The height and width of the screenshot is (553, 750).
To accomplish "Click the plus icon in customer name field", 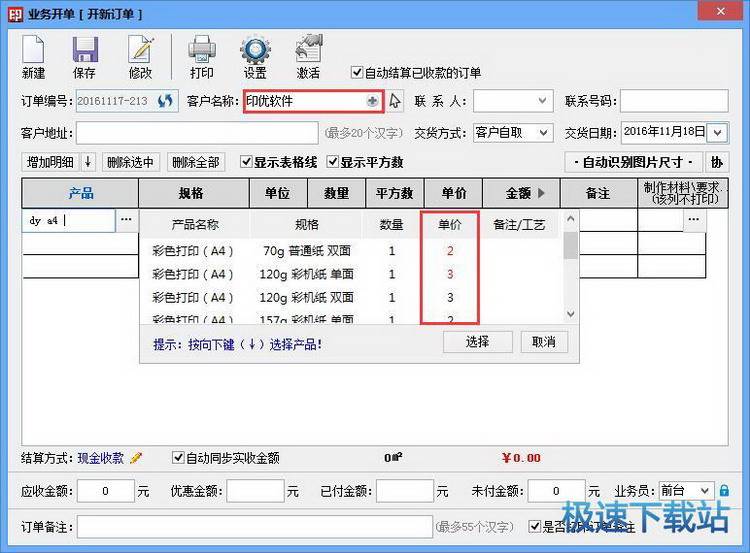I will [x=372, y=101].
